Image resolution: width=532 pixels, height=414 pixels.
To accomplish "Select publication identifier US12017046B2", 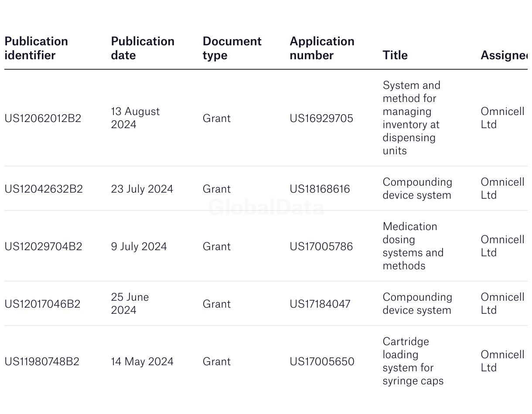I will pos(42,304).
